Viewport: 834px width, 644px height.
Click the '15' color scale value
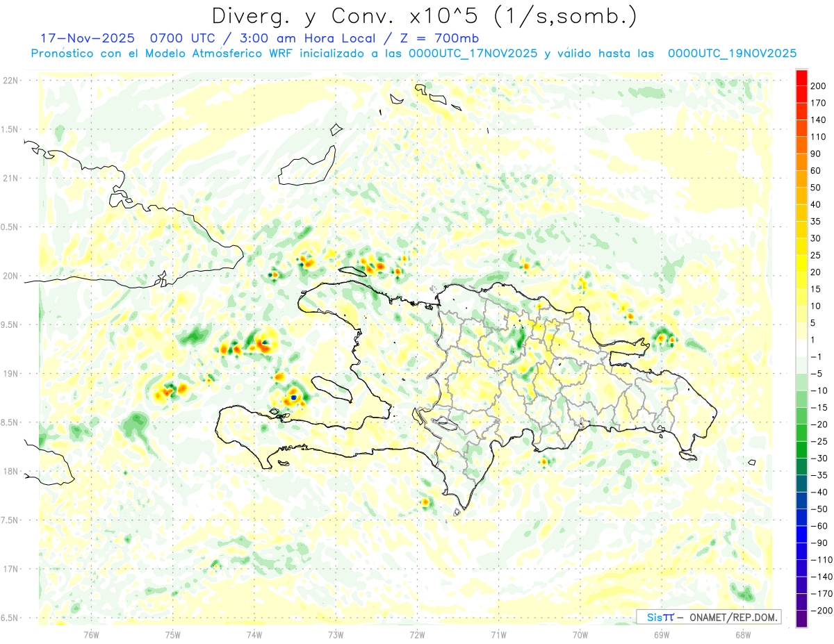click(x=817, y=289)
